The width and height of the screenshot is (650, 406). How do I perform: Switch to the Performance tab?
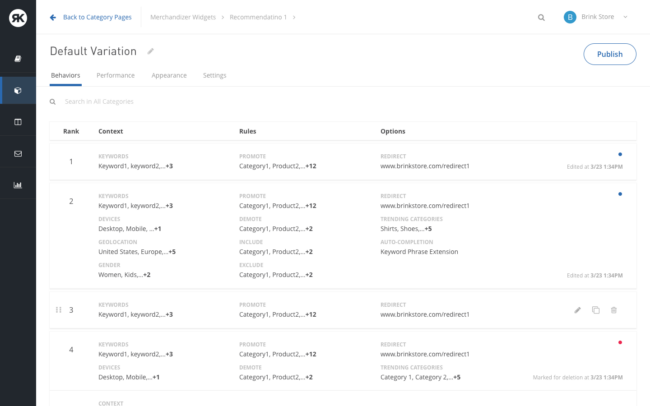116,75
